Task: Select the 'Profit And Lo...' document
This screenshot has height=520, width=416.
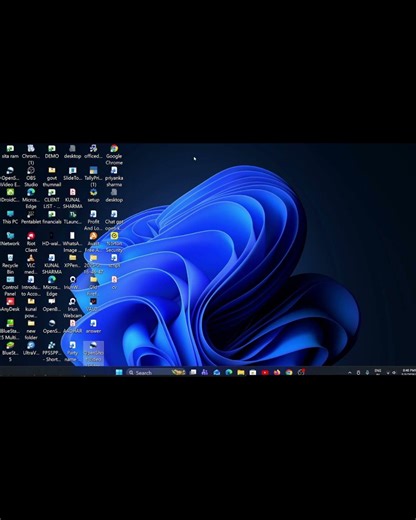Action: [x=93, y=221]
